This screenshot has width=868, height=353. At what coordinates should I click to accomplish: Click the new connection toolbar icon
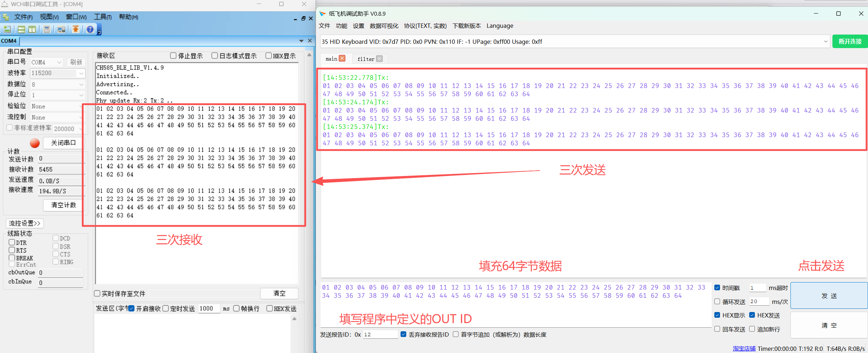[x=7, y=29]
